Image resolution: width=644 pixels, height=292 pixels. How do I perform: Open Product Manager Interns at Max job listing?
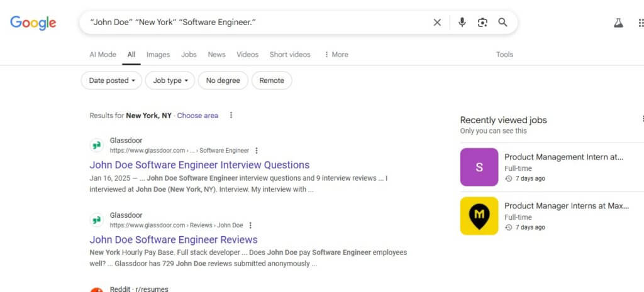(567, 206)
